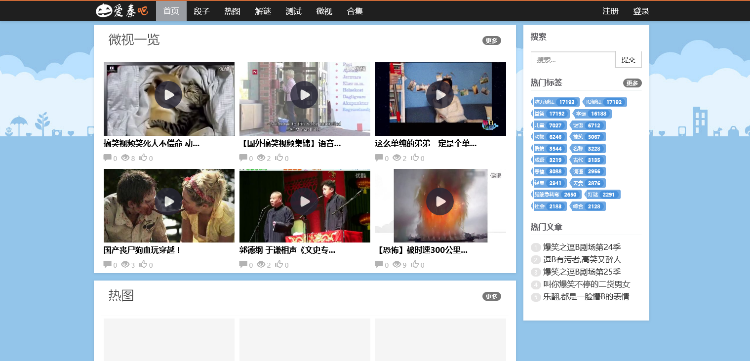The image size is (750, 361).
Task: Click the 注册 register link
Action: coord(610,11)
